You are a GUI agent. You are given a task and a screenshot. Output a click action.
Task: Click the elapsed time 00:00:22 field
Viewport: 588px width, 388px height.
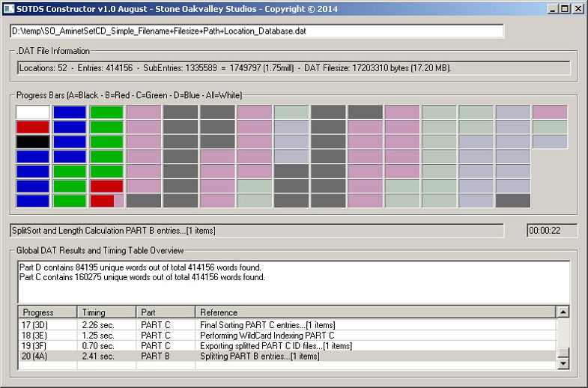pyautogui.click(x=552, y=231)
